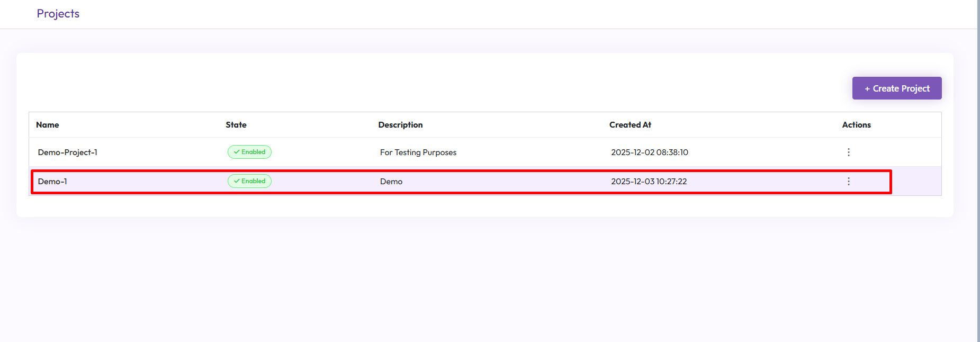980x342 pixels.
Task: Click the Created At column header
Action: click(630, 125)
